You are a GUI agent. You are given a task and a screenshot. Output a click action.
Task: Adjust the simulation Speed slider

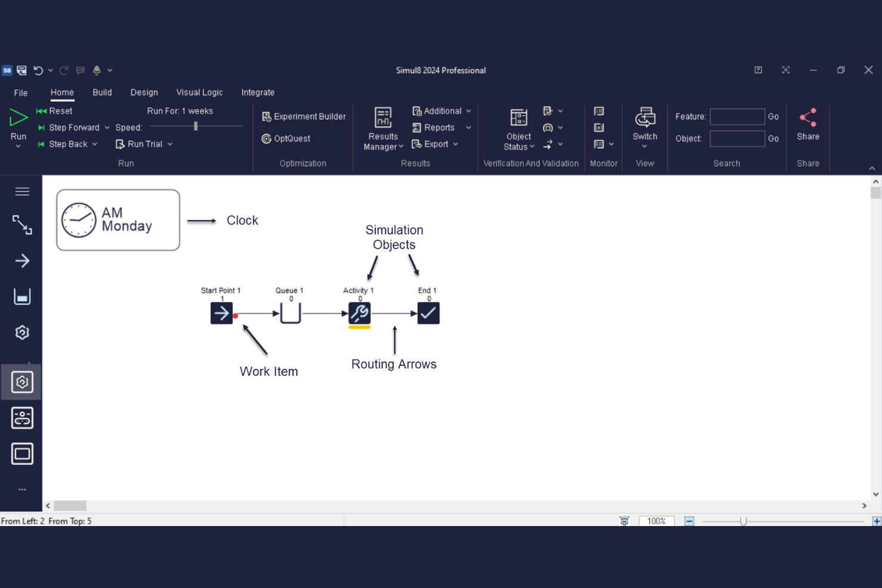(x=195, y=126)
